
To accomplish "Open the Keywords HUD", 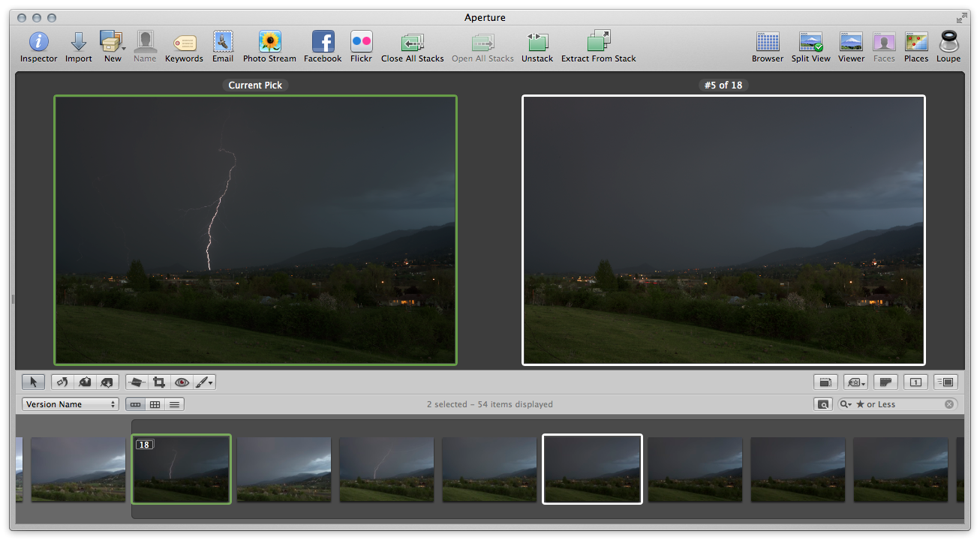I will pyautogui.click(x=184, y=46).
